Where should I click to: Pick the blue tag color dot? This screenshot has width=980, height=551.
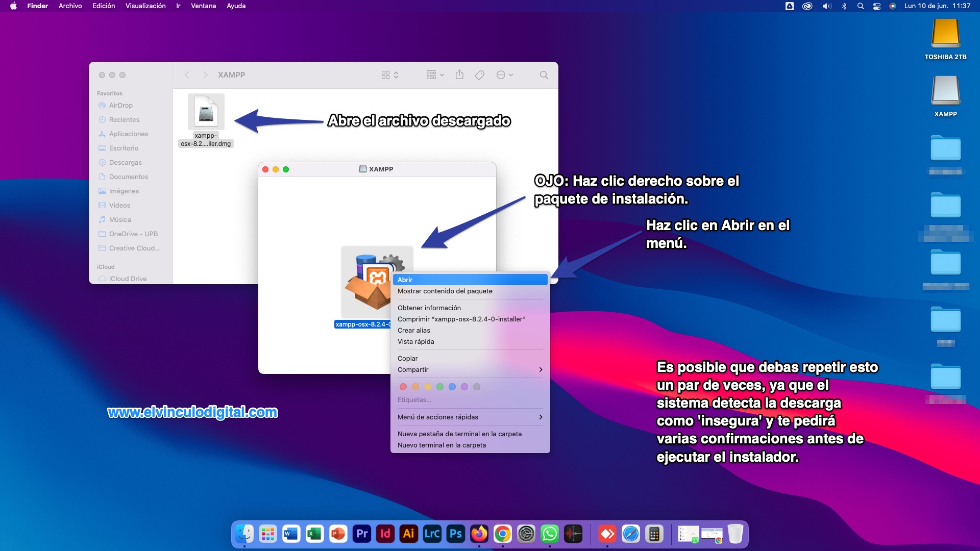tap(452, 387)
